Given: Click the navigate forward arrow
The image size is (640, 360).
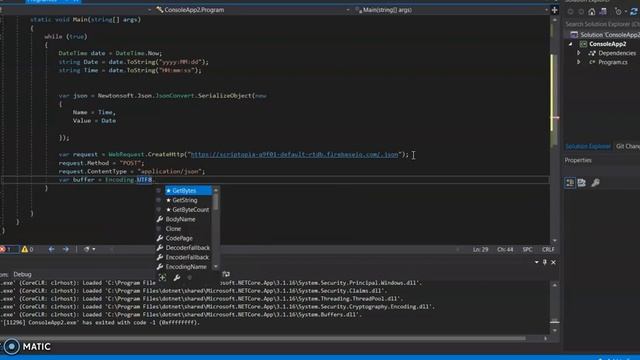Looking at the screenshot, I should coord(66,249).
